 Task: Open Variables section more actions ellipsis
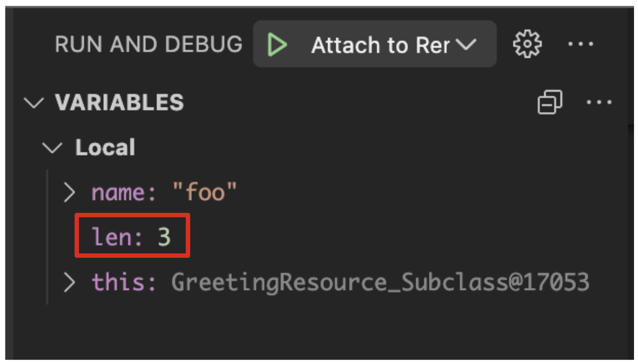[x=599, y=102]
